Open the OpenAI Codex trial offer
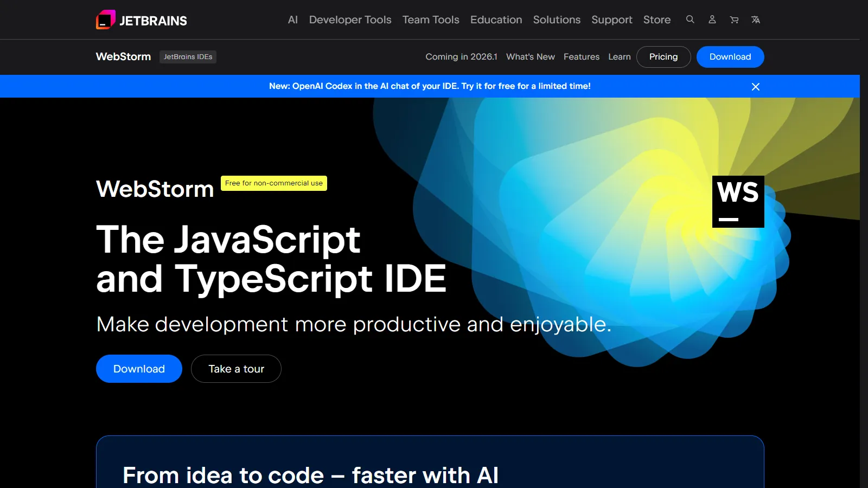 [430, 86]
